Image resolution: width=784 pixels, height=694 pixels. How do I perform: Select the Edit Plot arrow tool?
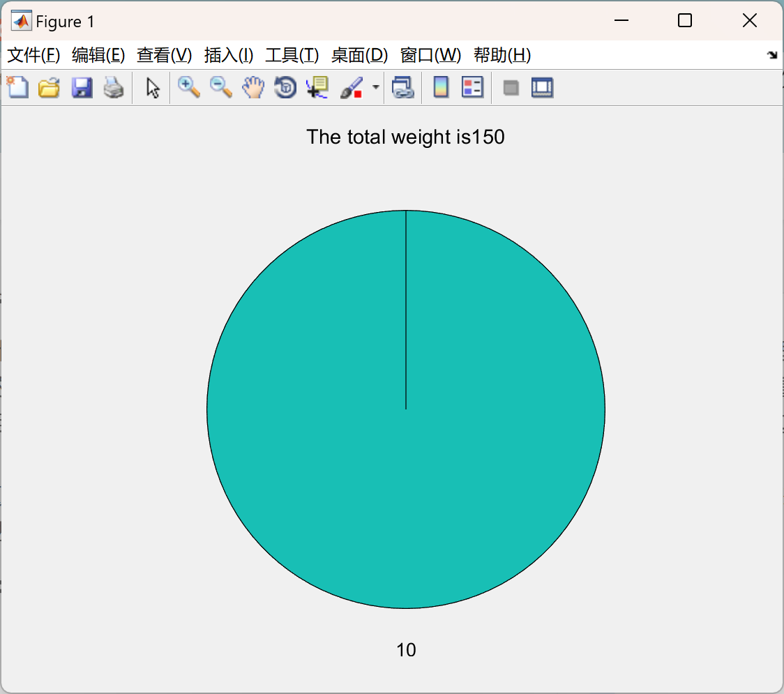[153, 87]
